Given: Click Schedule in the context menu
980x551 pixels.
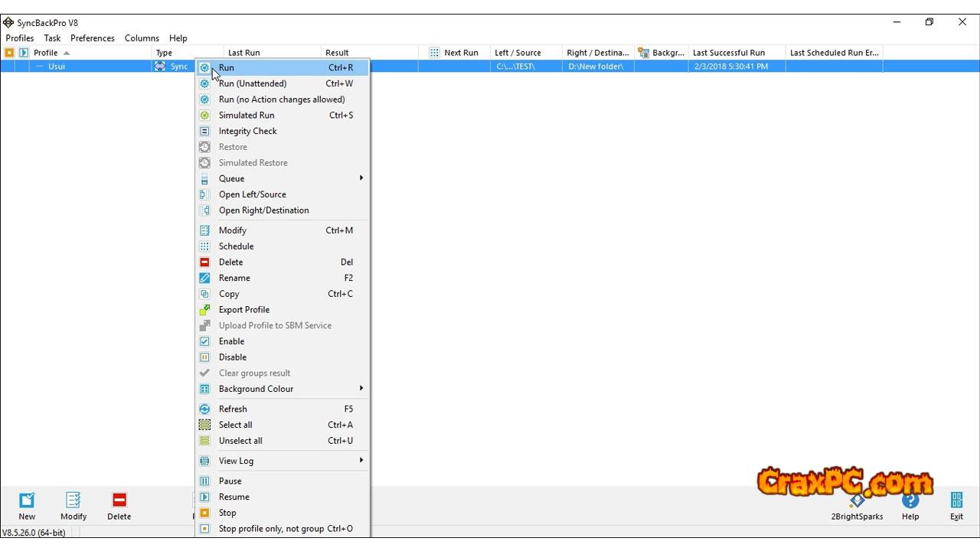Looking at the screenshot, I should 236,246.
